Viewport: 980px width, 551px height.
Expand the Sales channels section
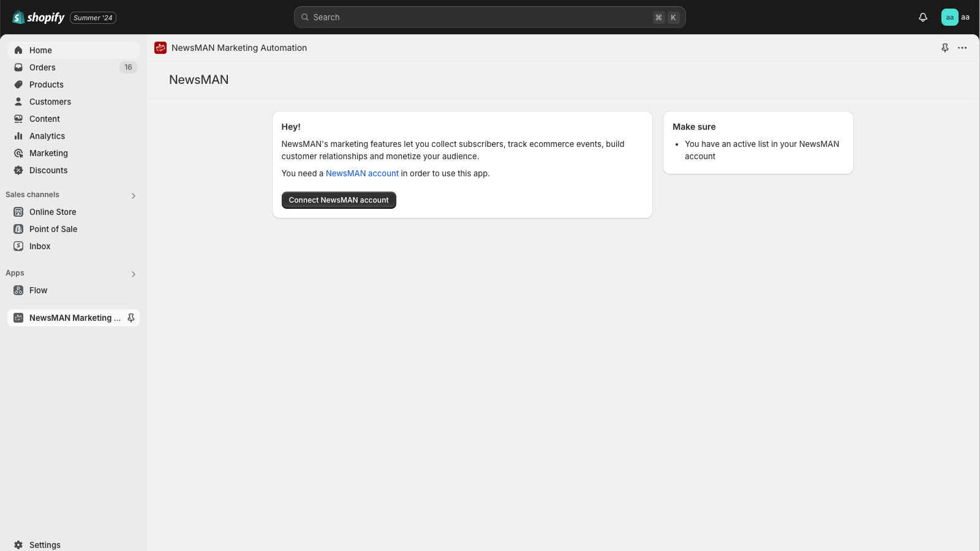(134, 196)
